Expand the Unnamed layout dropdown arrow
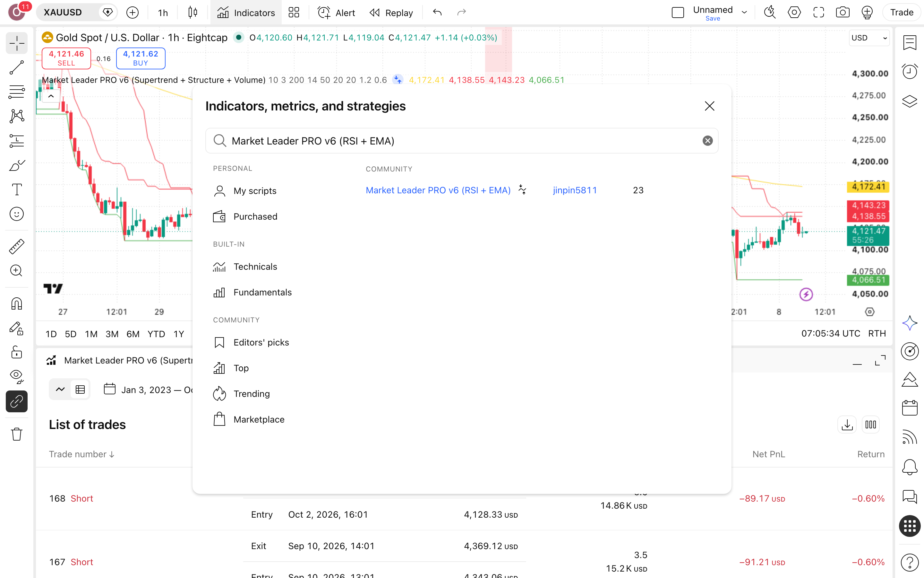 [744, 13]
